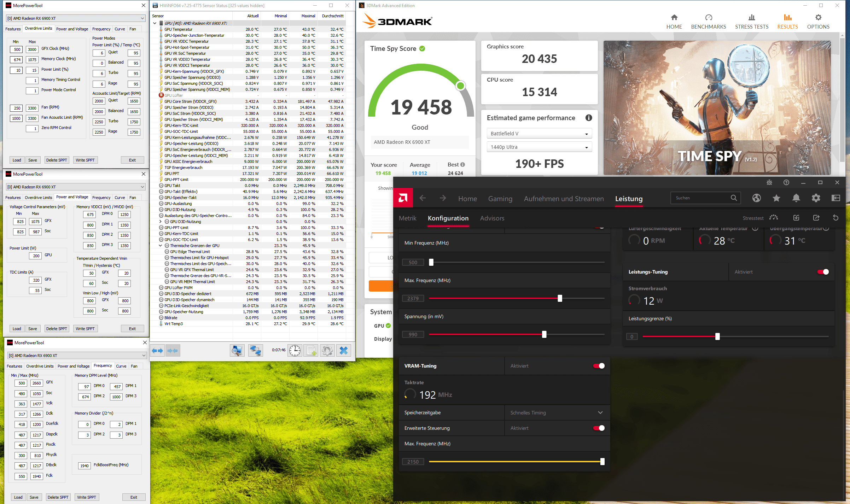Toggle Erweiterte Steuerung switch

click(x=599, y=428)
